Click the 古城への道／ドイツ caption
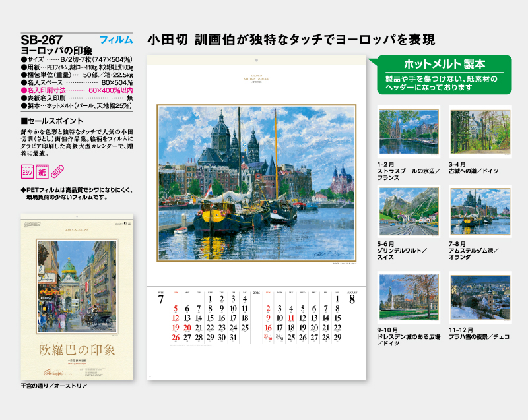Viewport: 528px width, 420px height. pyautogui.click(x=473, y=171)
